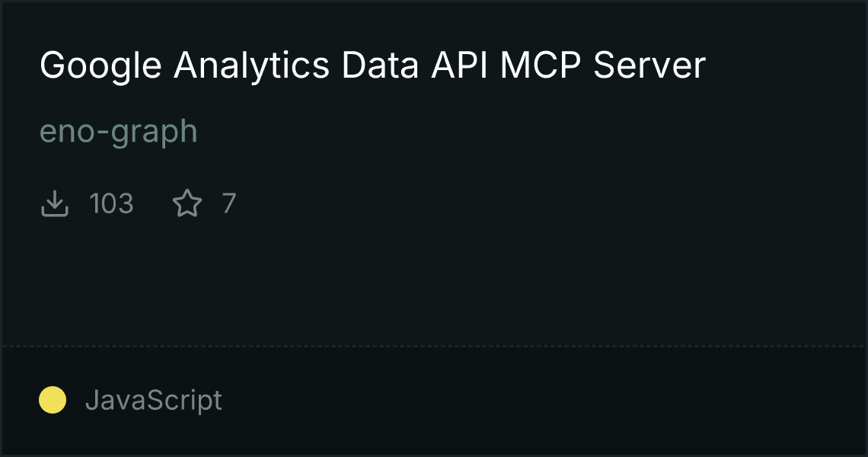Click the word "Google" in the title
This screenshot has width=868, height=457.
[101, 66]
